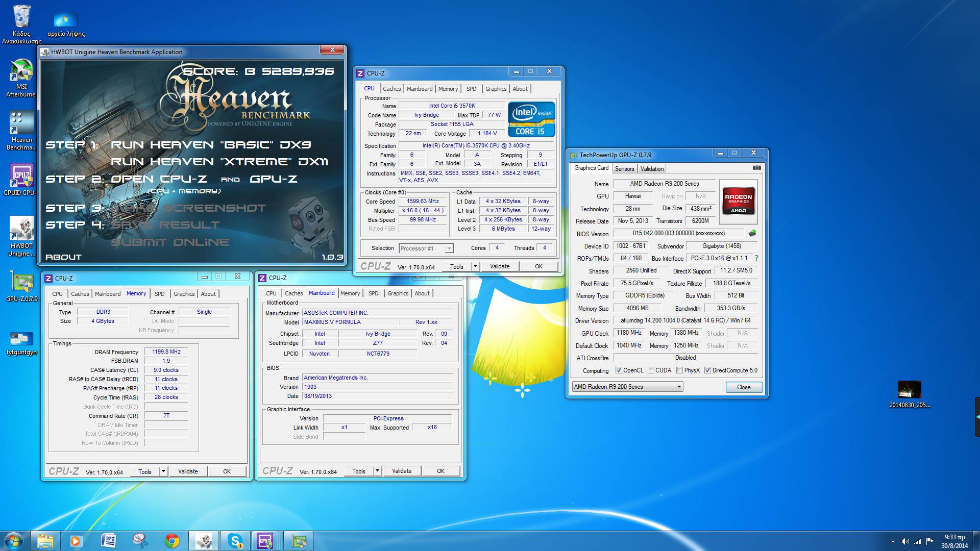The height and width of the screenshot is (551, 980).
Task: Click the GPU-Z BIOS Version field
Action: tap(679, 234)
